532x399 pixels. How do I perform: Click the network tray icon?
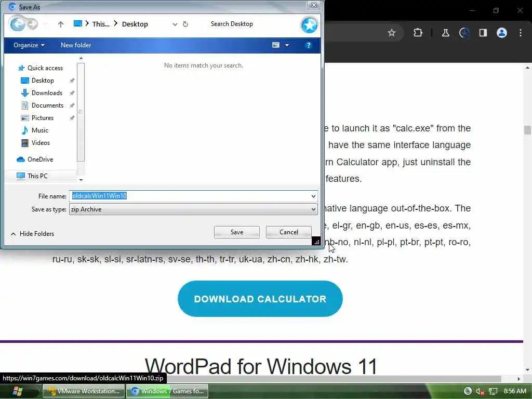(x=493, y=392)
